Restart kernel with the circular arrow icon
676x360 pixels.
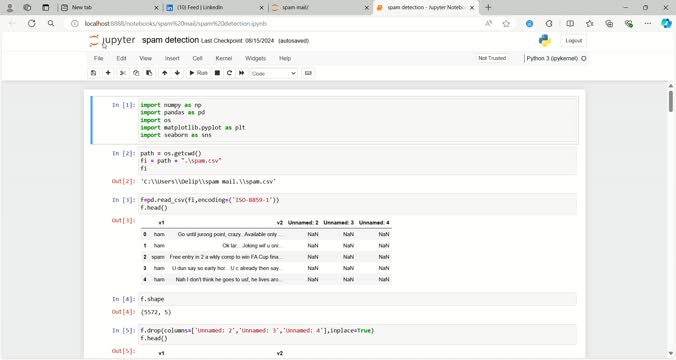pyautogui.click(x=229, y=73)
